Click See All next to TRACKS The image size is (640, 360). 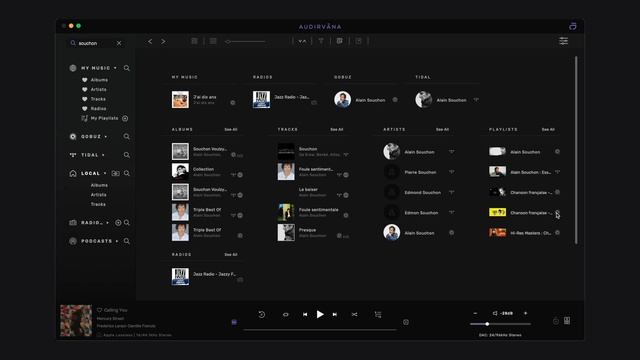point(336,129)
